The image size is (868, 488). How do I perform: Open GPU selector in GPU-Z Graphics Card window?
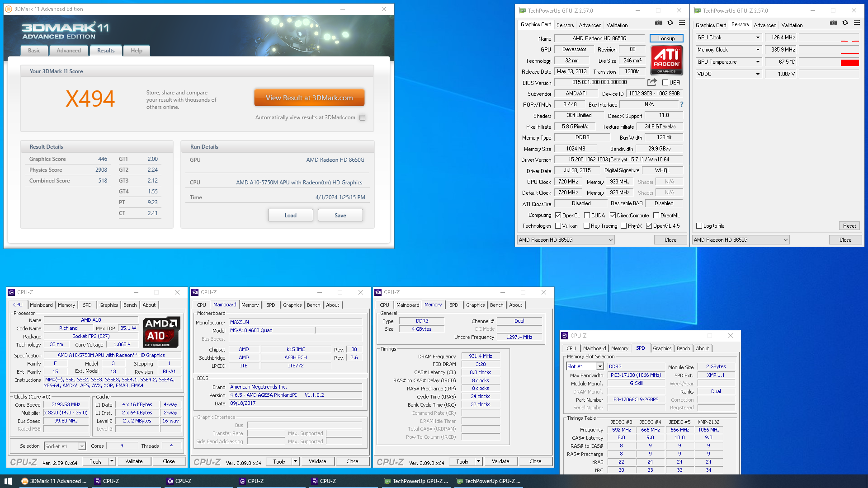[x=565, y=240]
